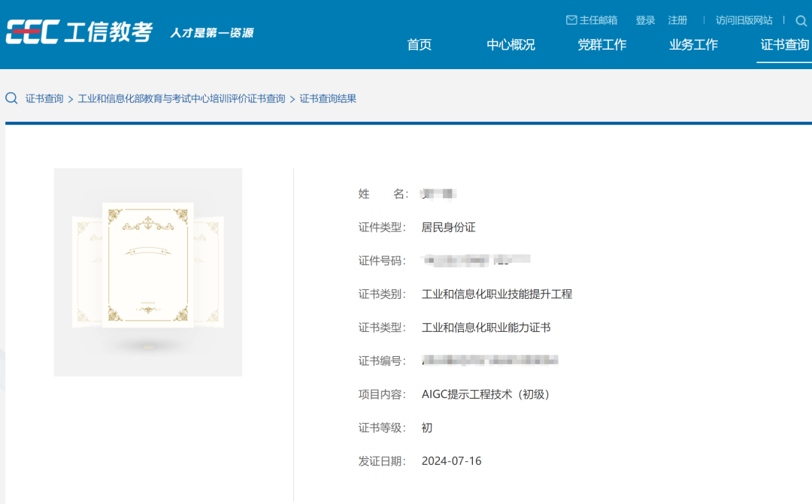Viewport: 812px width, 504px height.
Task: Click the 2024-07-16 issue date value
Action: pyautogui.click(x=451, y=460)
